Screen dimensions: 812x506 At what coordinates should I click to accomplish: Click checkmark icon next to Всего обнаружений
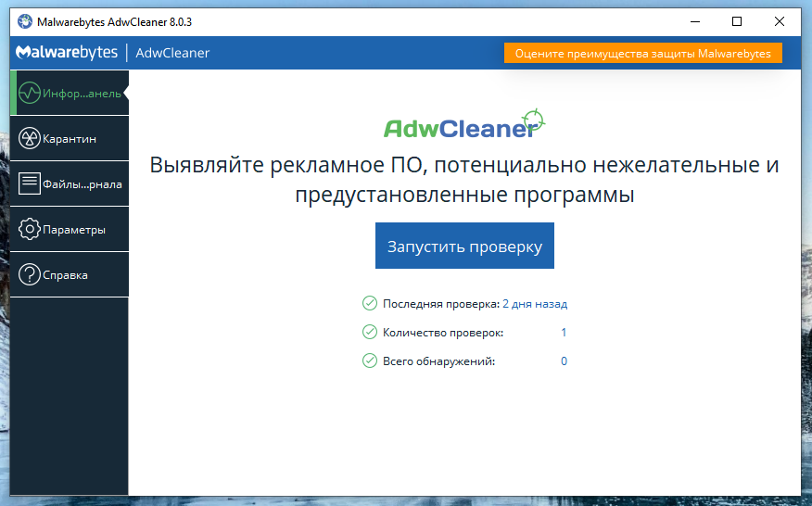[x=370, y=361]
